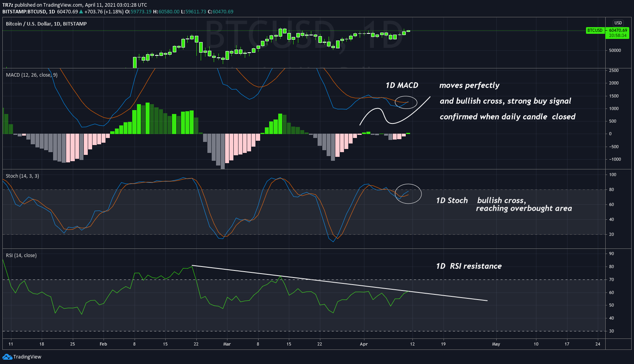The height and width of the screenshot is (364, 634).
Task: Click the '1D RSI resistance' annotation
Action: click(469, 266)
